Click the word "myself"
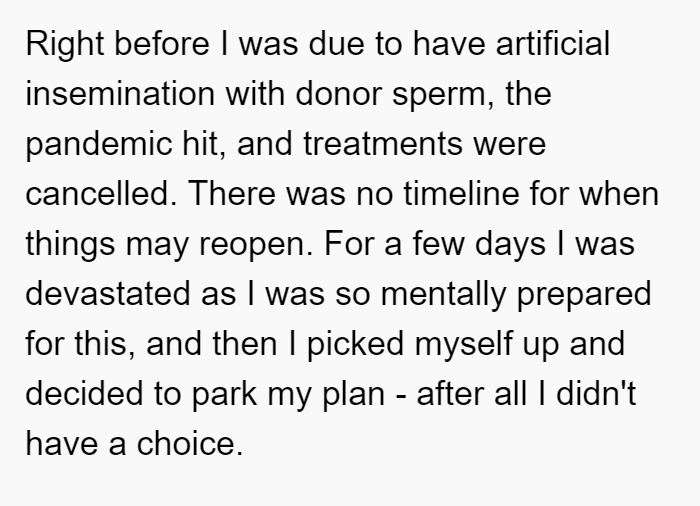Viewport: 700px width, 506px height. (x=463, y=346)
